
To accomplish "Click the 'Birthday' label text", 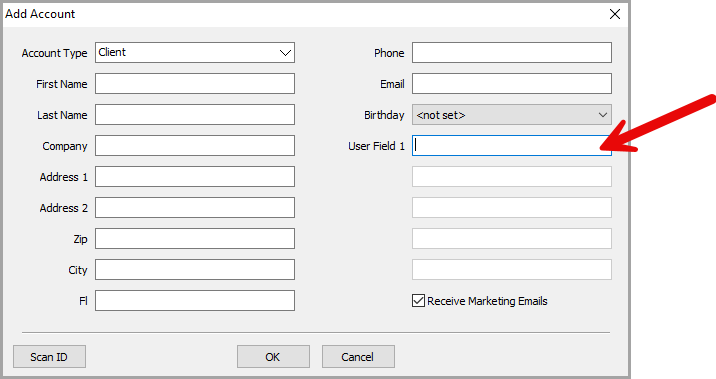I will (384, 115).
